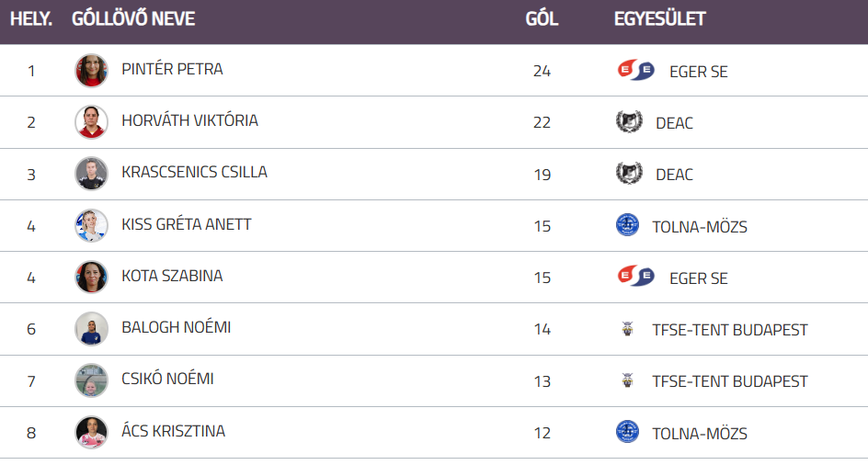868x465 pixels.
Task: Click the EGYESÜLET column header
Action: (x=659, y=19)
